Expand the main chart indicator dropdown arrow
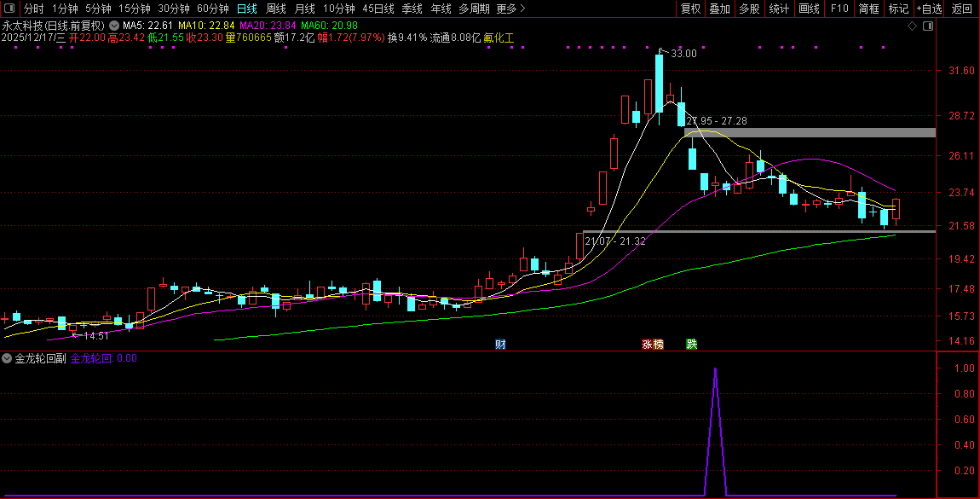 point(114,26)
